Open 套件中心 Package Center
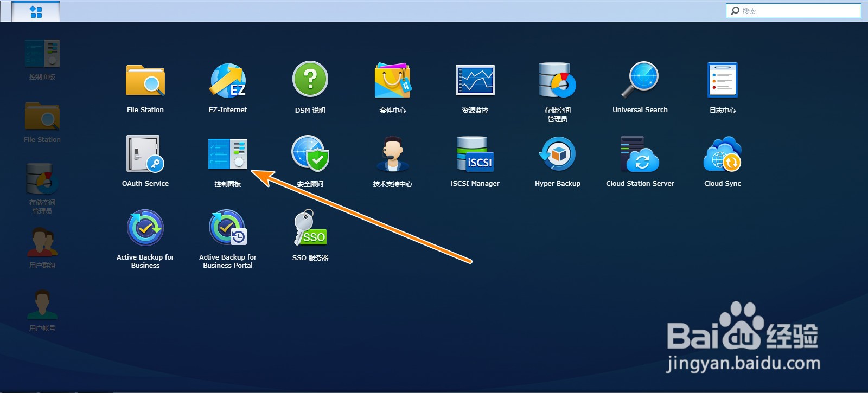 pos(393,81)
